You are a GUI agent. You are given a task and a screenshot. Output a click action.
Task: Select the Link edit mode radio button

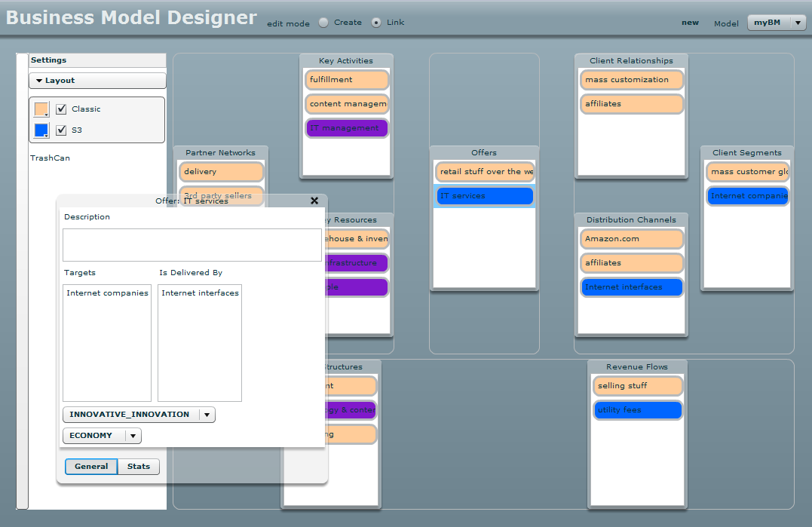(376, 23)
